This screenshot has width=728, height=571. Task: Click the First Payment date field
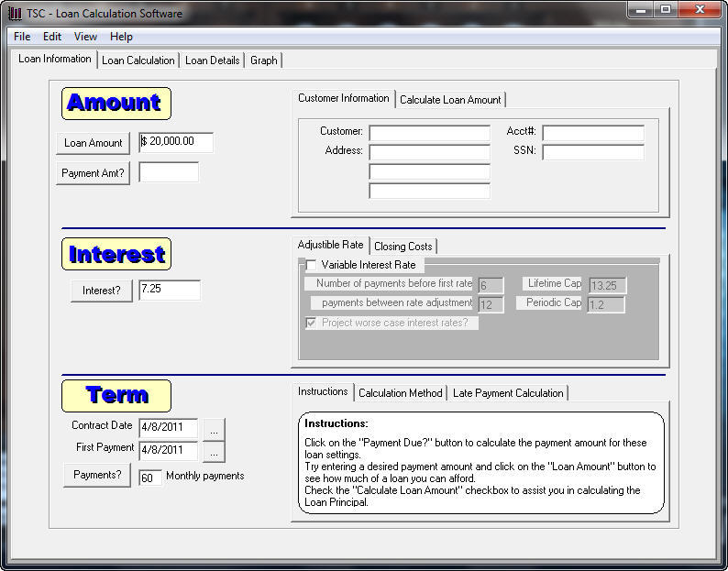(169, 450)
